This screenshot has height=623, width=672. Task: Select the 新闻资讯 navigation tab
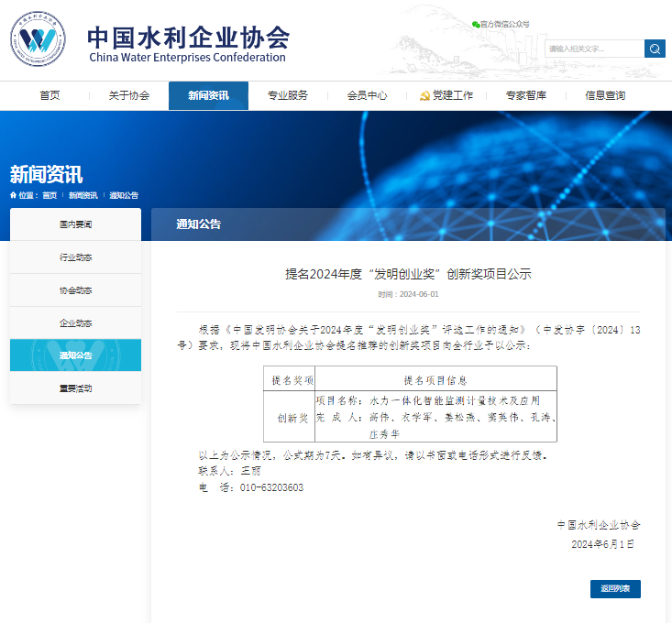coord(208,95)
